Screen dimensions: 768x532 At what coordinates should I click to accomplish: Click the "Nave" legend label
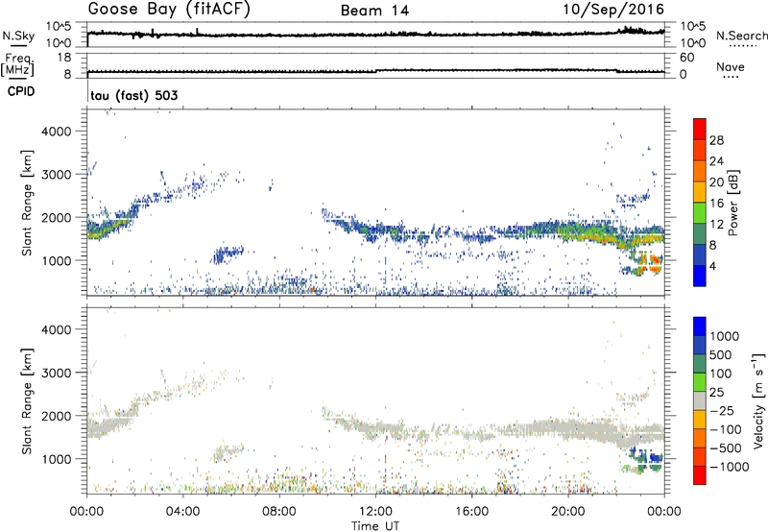[x=731, y=66]
